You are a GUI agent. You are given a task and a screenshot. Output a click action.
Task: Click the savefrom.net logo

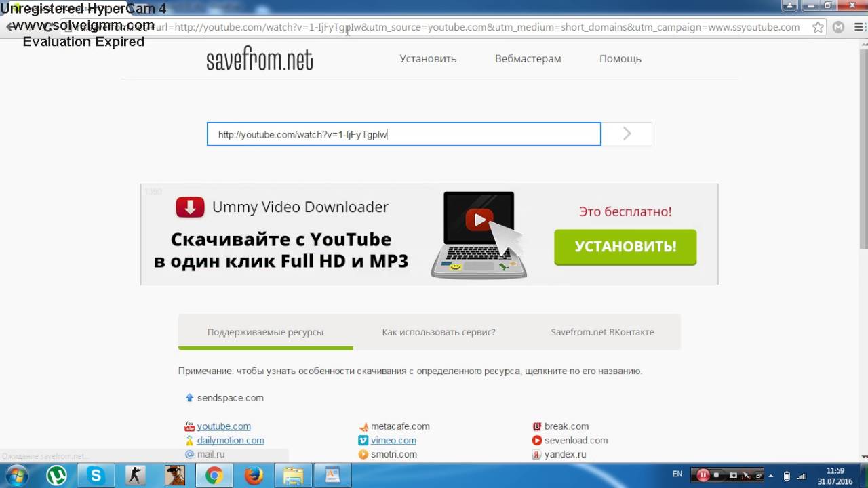(260, 60)
